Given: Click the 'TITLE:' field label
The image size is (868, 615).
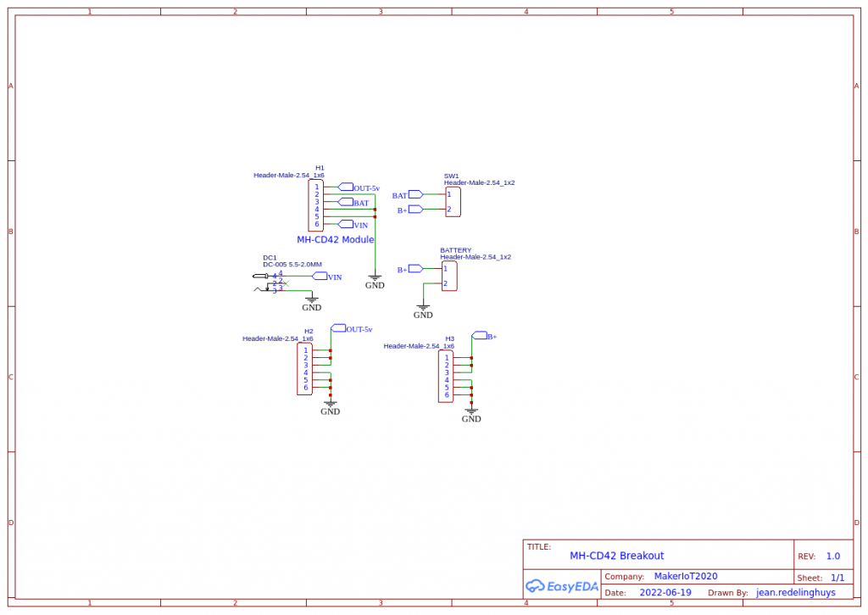Looking at the screenshot, I should click(539, 547).
